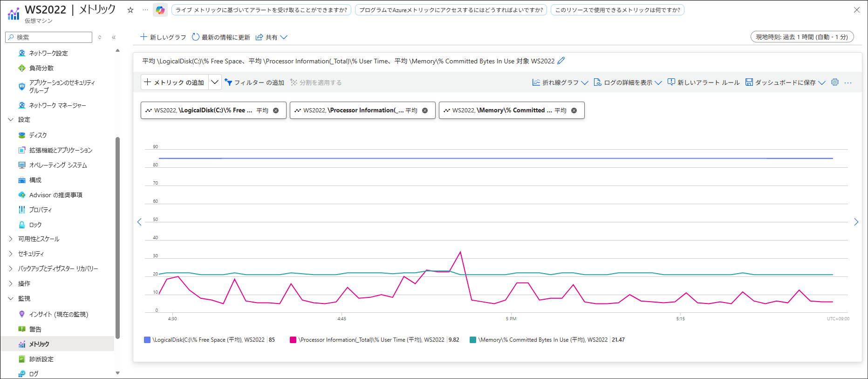Click the pink Processor Information legend swatch
This screenshot has height=379, width=868.
click(293, 340)
